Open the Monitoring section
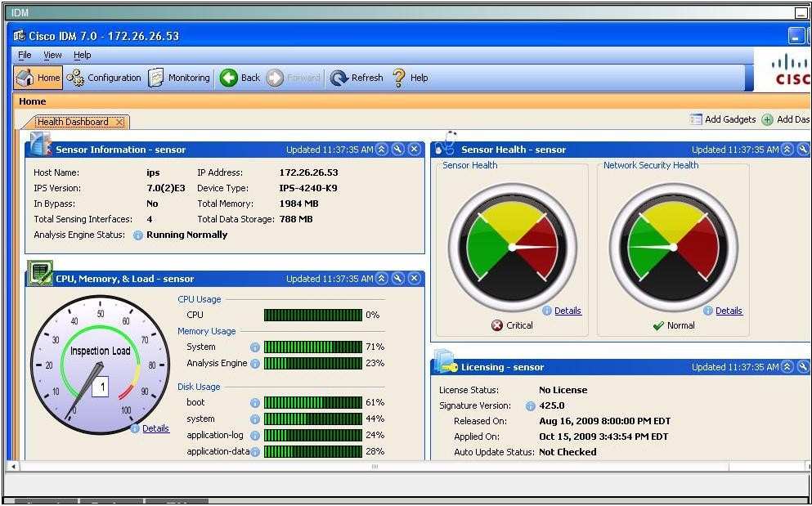This screenshot has height=506, width=812. (179, 78)
